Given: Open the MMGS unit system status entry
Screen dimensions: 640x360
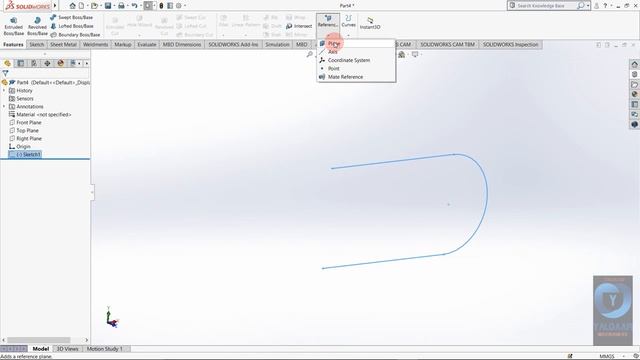Looking at the screenshot, I should (x=607, y=356).
